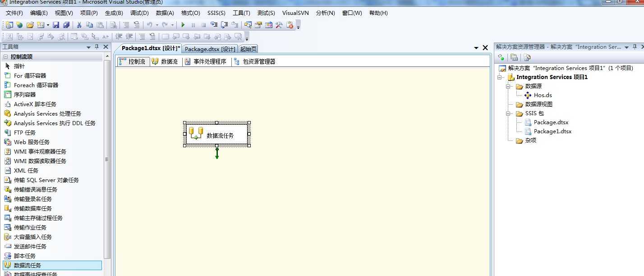644x276 pixels.
Task: Open the 调试(D) menu
Action: pos(139,13)
